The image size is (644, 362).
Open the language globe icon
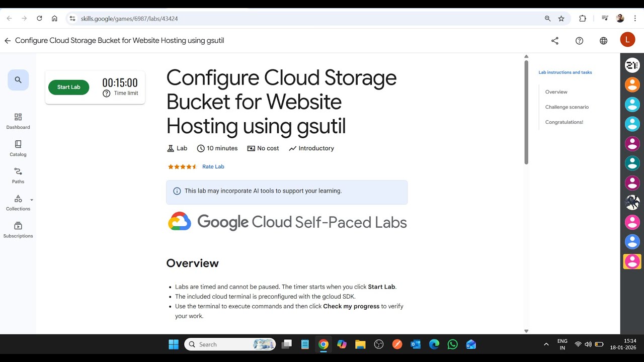603,41
